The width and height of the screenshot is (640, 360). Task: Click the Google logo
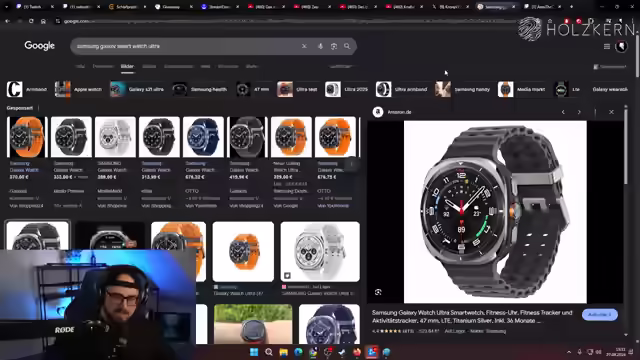coord(39,46)
